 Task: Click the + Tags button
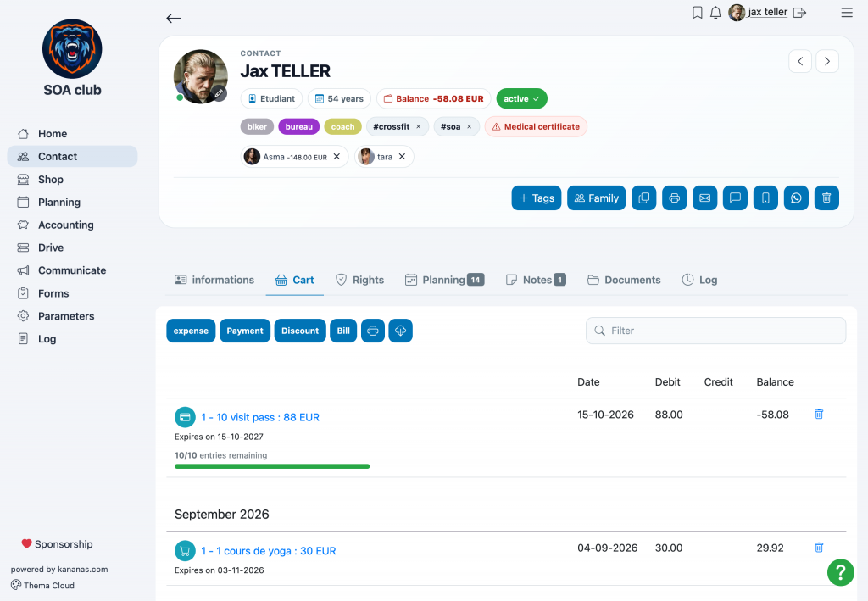point(537,198)
